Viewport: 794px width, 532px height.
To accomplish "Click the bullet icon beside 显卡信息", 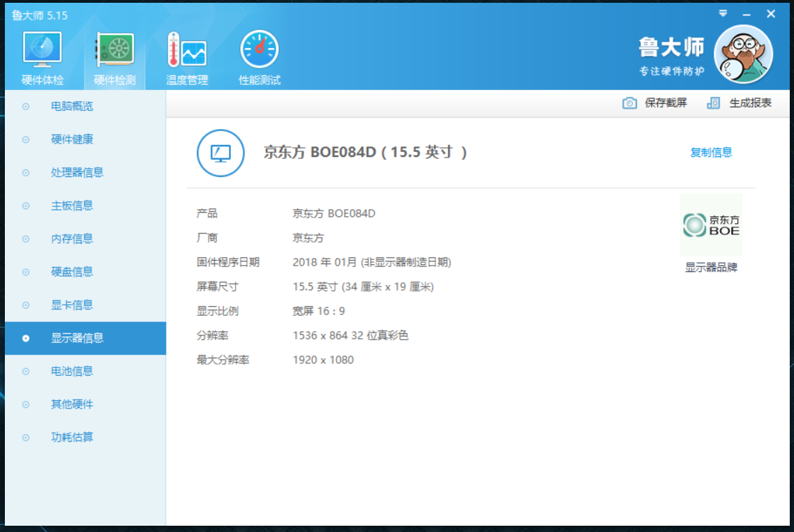I will click(26, 305).
